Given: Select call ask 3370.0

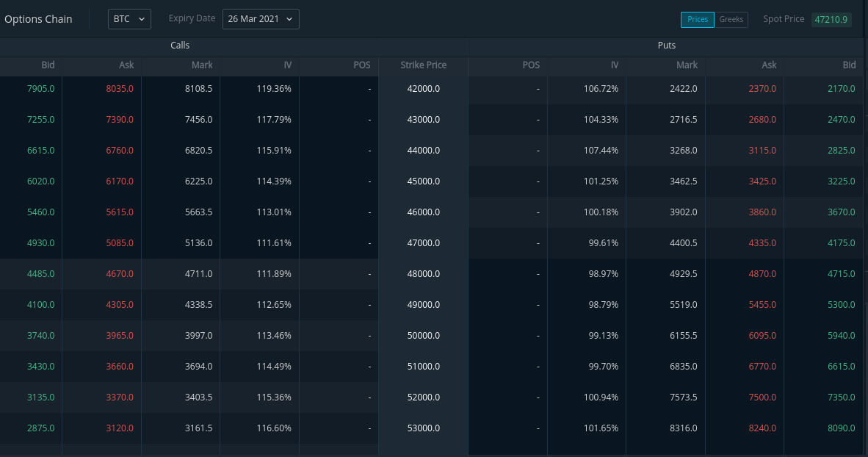Looking at the screenshot, I should 120,397.
